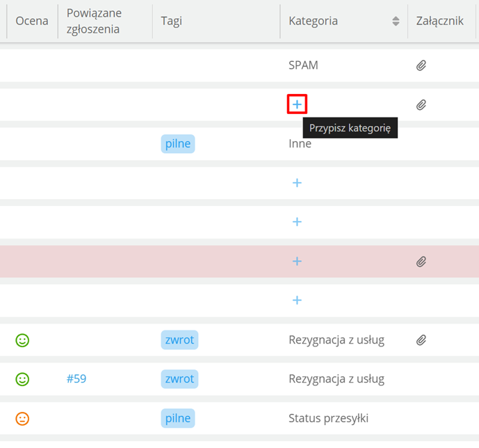
Task: Open the paperclip attachment in the pink highlighted row
Action: pos(421,262)
